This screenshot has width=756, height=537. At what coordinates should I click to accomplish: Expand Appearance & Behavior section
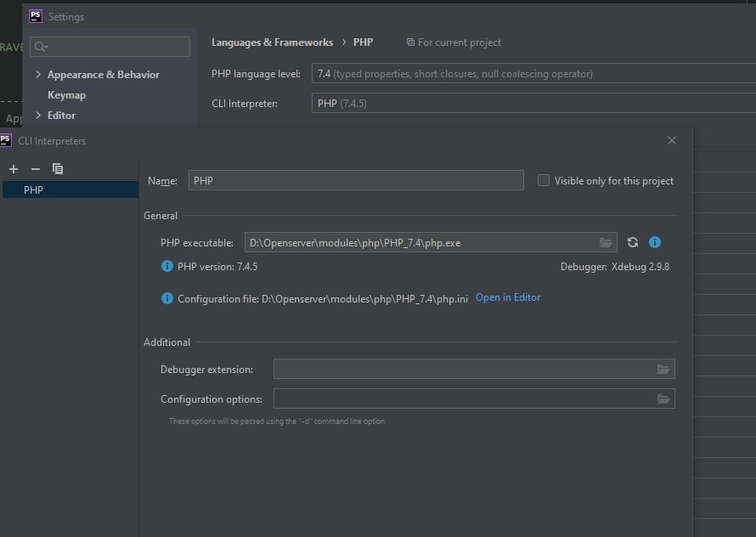pyautogui.click(x=38, y=74)
